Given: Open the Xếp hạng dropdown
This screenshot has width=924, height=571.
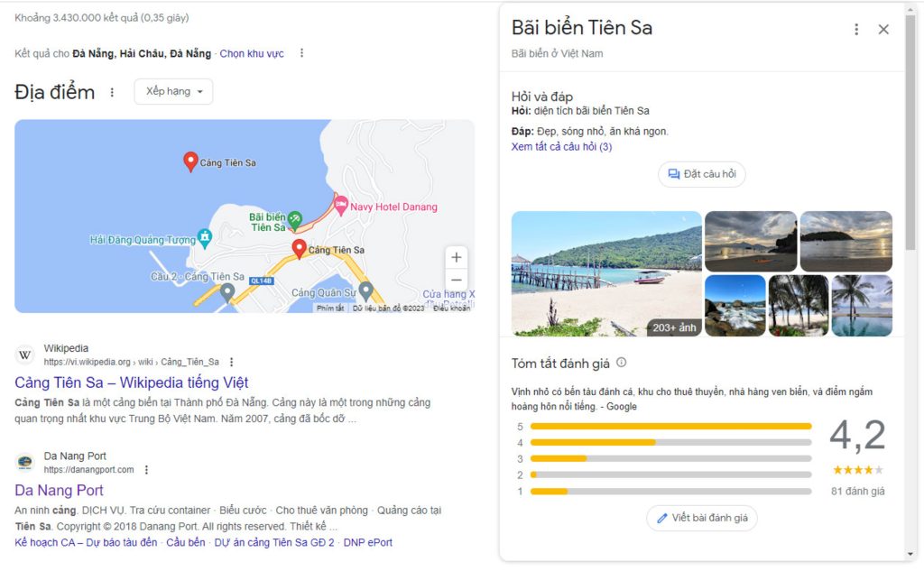Looking at the screenshot, I should (x=173, y=91).
